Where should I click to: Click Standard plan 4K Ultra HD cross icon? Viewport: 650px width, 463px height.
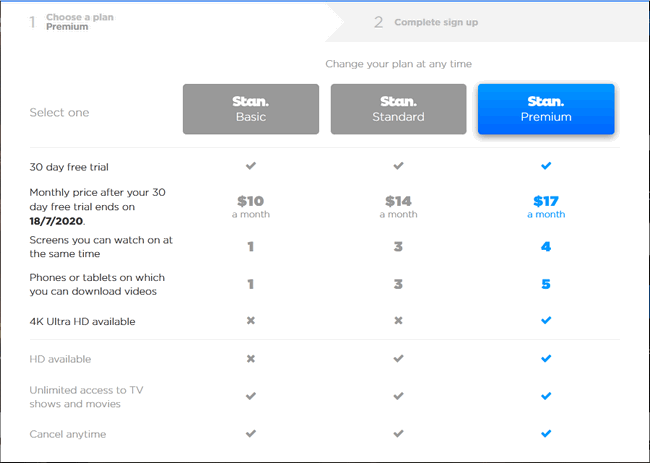point(398,321)
